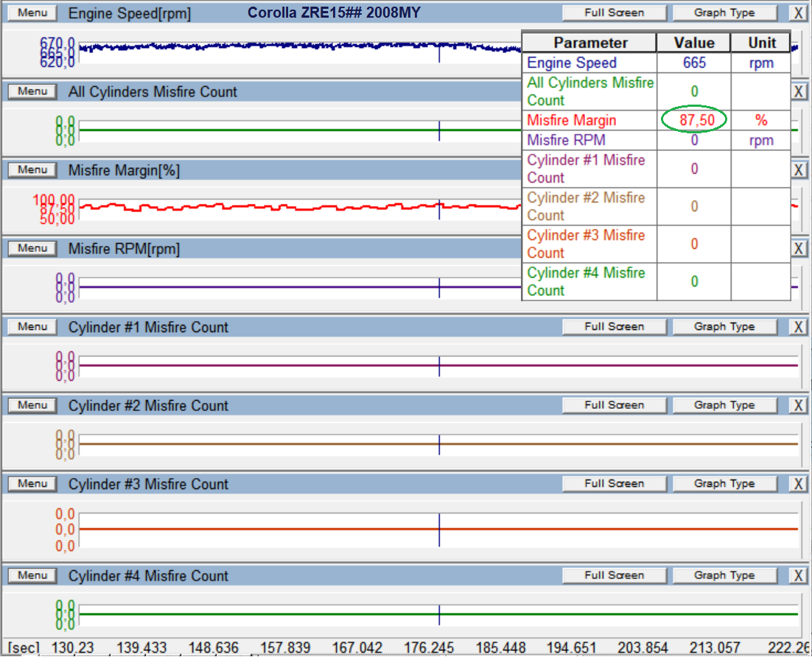
Task: Open the Menu for Engine Speed graph
Action: 32,13
